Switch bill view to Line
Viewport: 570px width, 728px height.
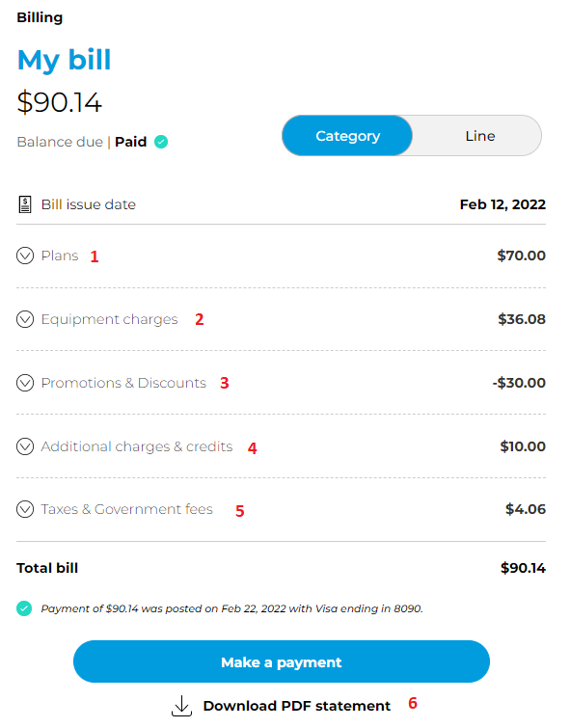pos(480,136)
